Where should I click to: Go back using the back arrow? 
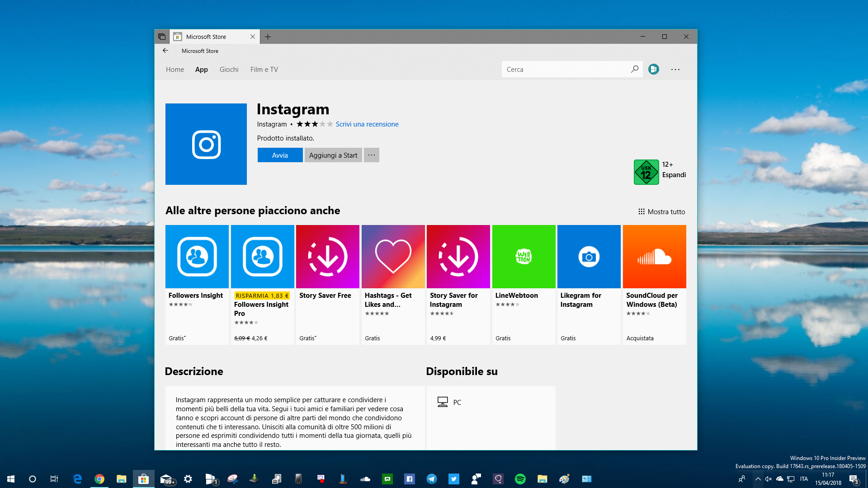[x=165, y=51]
